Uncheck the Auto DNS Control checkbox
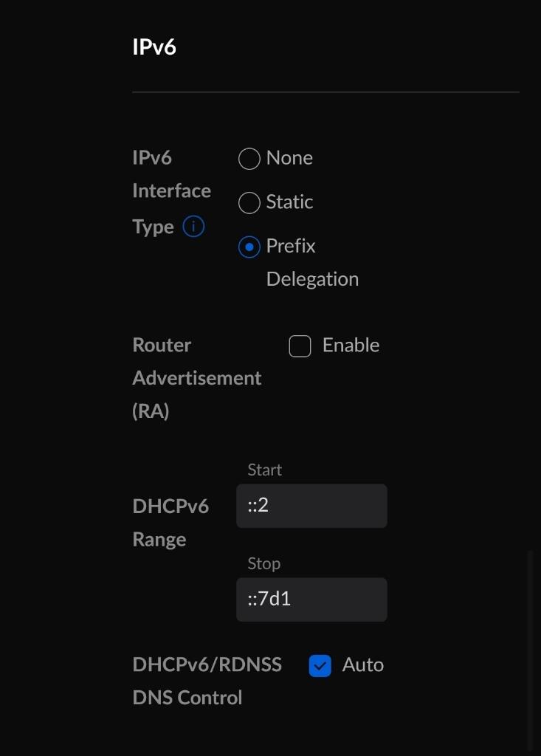The width and height of the screenshot is (541, 756). [320, 666]
